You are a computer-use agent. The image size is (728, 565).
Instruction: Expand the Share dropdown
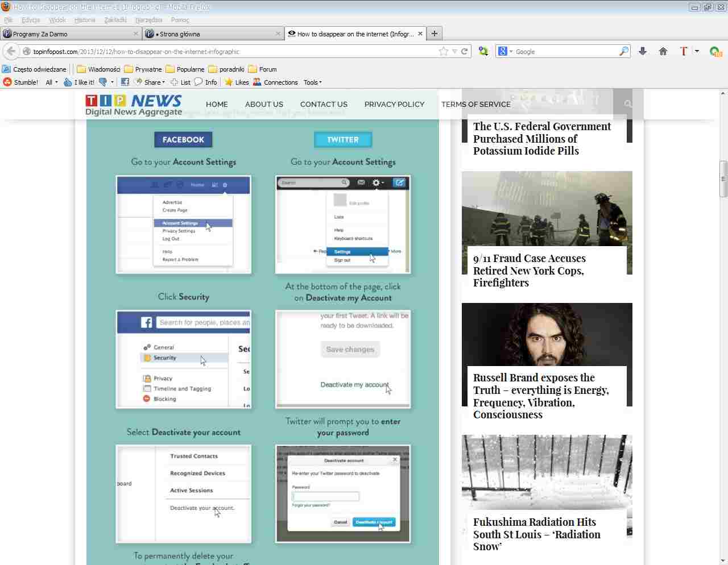point(150,82)
